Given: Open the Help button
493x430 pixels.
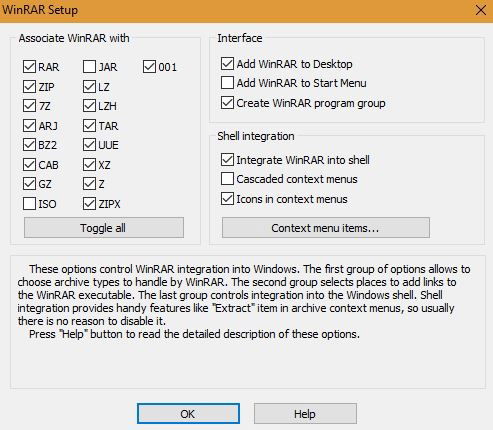Looking at the screenshot, I should [x=305, y=414].
